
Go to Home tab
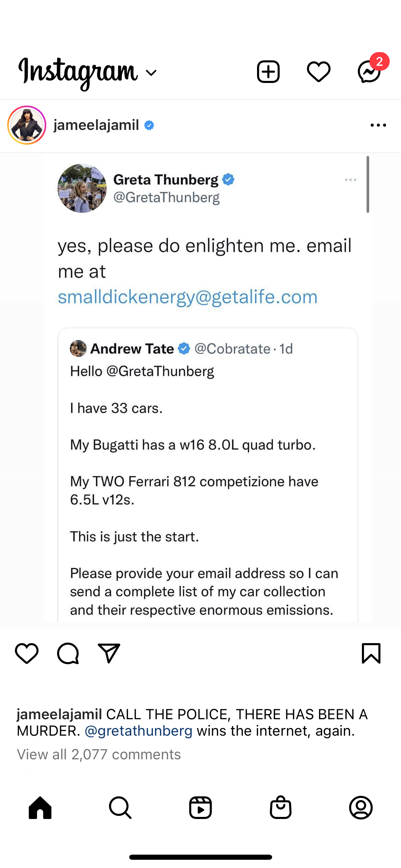point(40,808)
